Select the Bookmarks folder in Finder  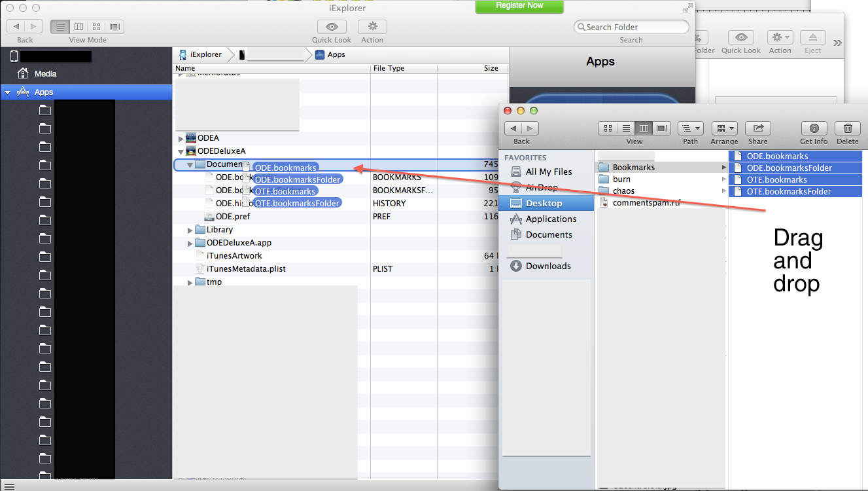[x=661, y=168]
